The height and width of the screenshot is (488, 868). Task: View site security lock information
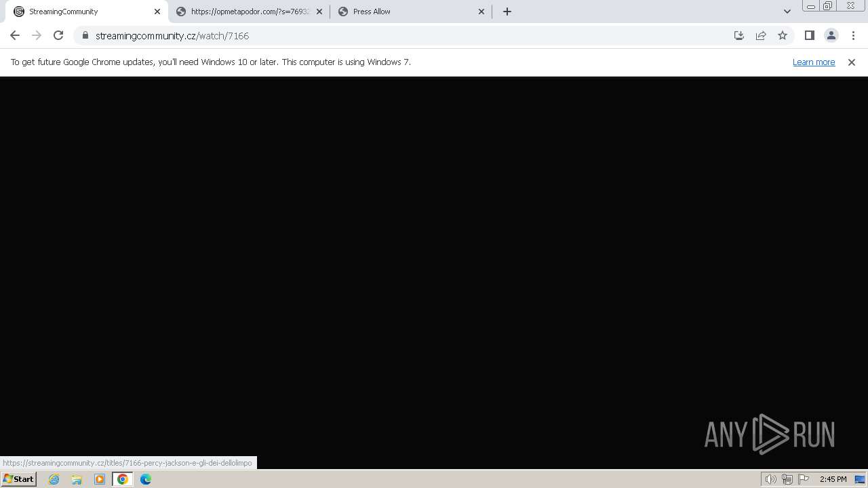click(x=85, y=35)
